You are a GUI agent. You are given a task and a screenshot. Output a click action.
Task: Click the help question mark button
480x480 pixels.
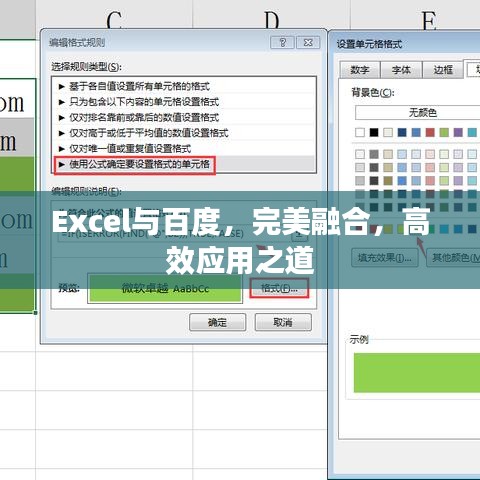point(282,43)
